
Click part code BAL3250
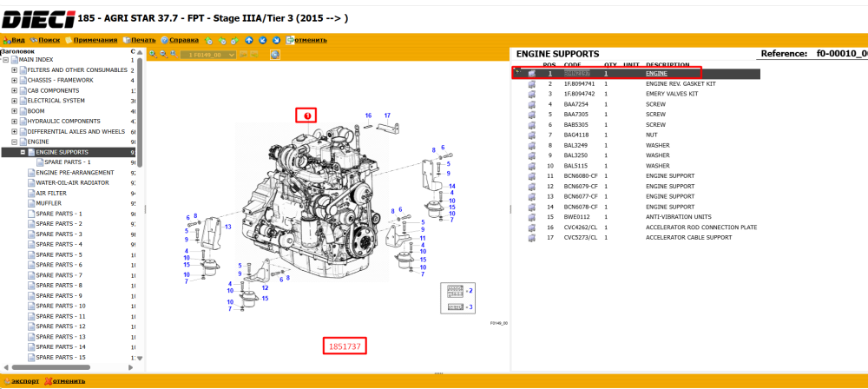(575, 155)
